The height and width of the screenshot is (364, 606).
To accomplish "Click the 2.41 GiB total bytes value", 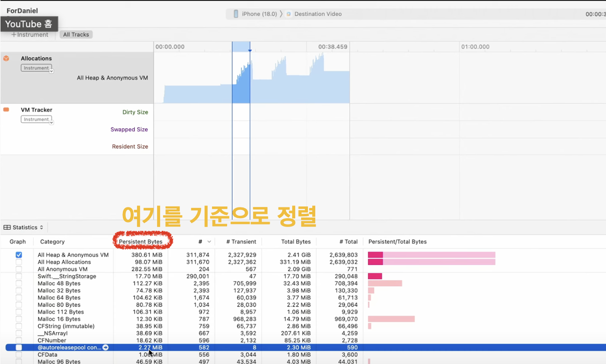I will point(299,255).
